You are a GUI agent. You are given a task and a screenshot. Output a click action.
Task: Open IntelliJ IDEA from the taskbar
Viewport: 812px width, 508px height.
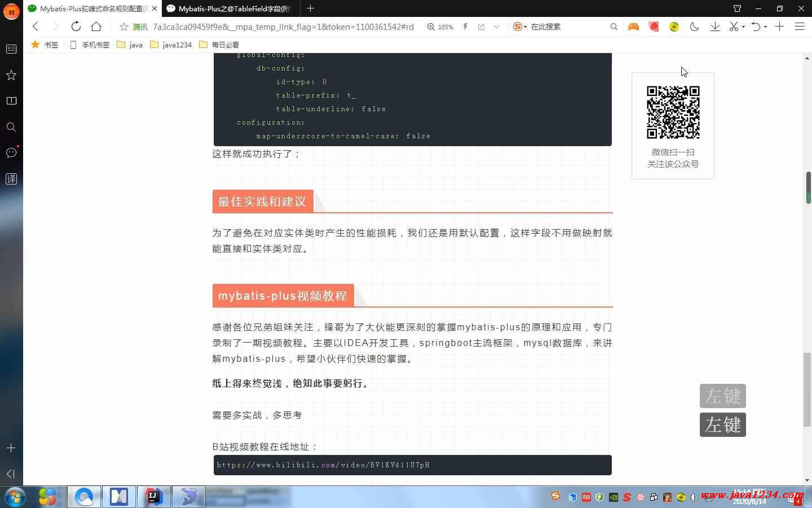pos(153,497)
